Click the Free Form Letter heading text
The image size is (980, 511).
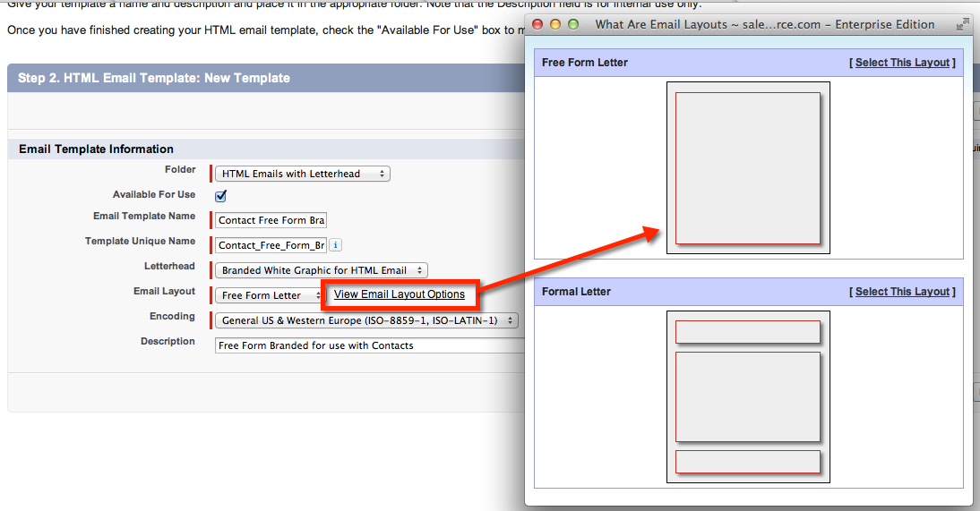(584, 63)
